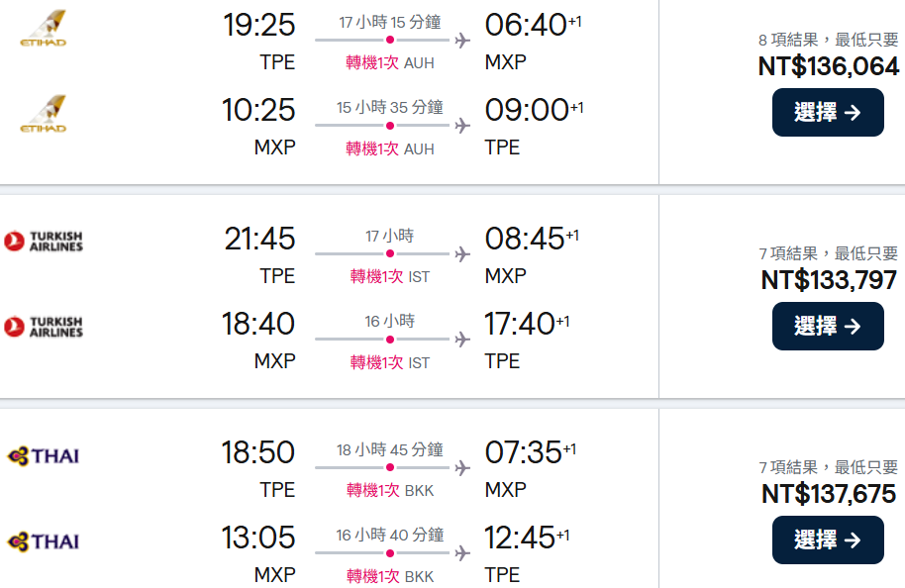Click 轉機1次 AUH on Etihad outbound flight
Screen dimensions: 905x588
[389, 63]
